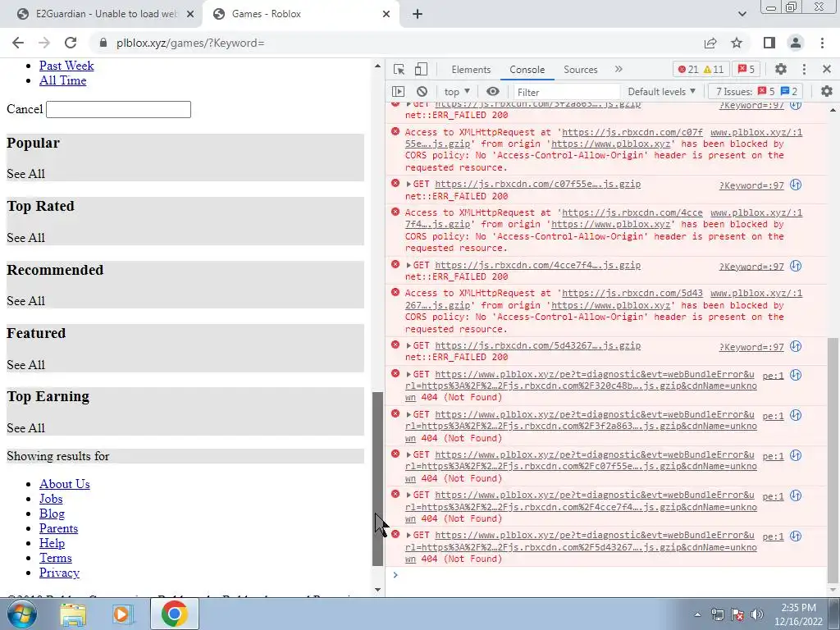840x630 pixels.
Task: Click the console prompt input line
Action: pyautogui.click(x=610, y=575)
